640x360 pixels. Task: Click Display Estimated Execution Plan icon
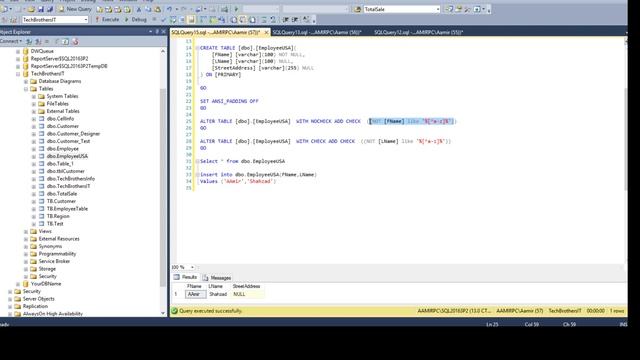pyautogui.click(x=173, y=20)
